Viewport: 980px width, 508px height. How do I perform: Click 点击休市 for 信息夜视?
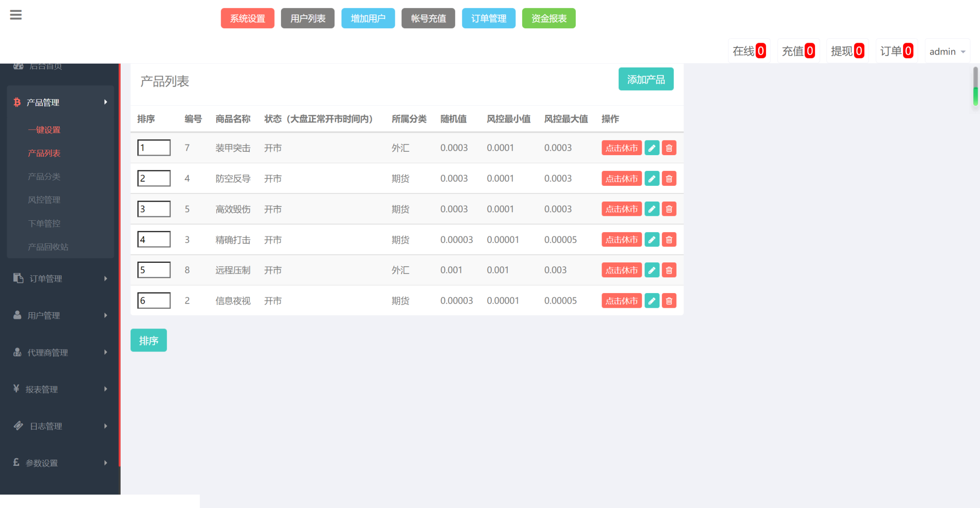click(622, 301)
